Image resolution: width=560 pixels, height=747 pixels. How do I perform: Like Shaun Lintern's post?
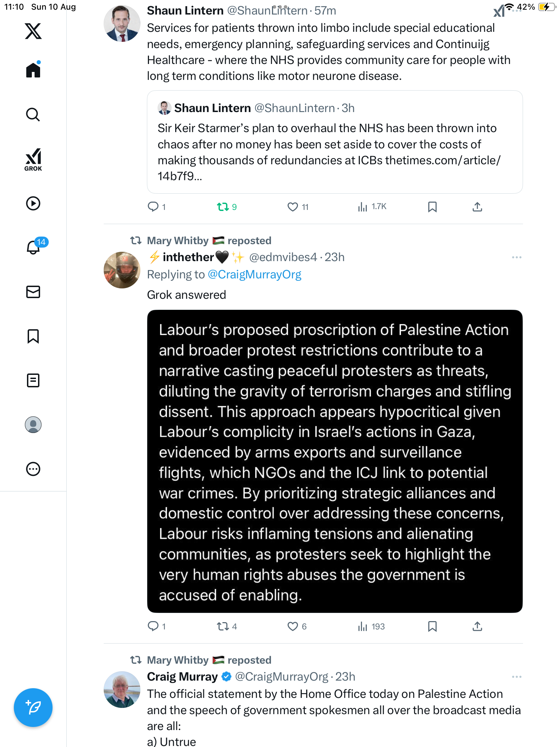(x=293, y=207)
